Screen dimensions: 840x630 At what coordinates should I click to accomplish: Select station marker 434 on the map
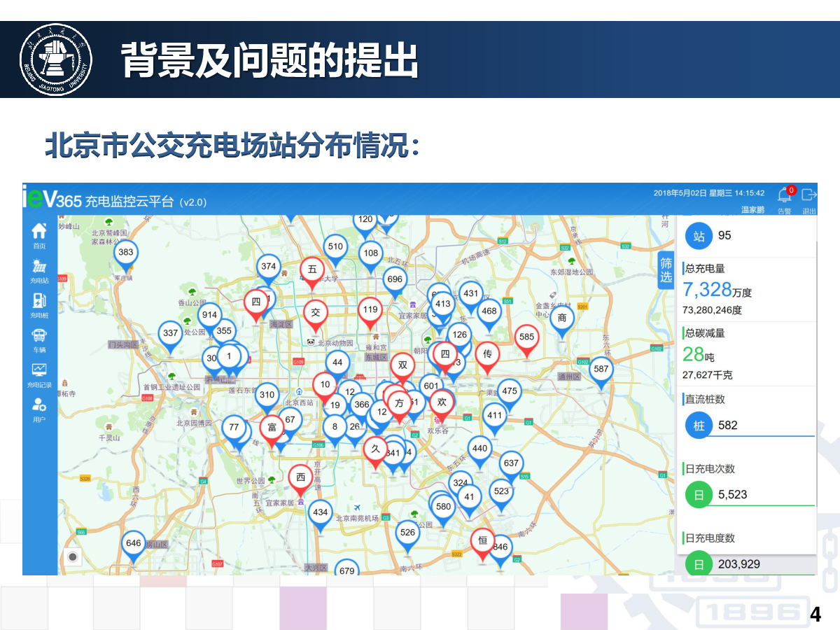320,517
